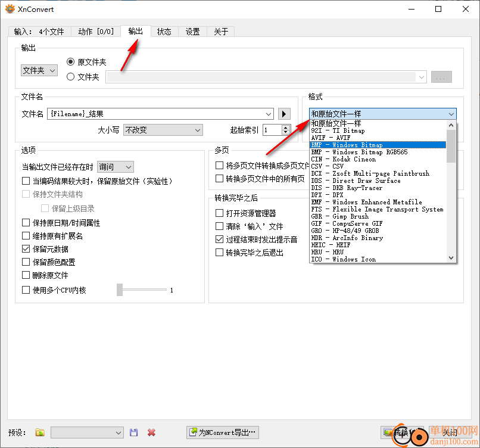Switch to the 动作 [0/0] tab
The height and width of the screenshot is (448, 480).
96,32
